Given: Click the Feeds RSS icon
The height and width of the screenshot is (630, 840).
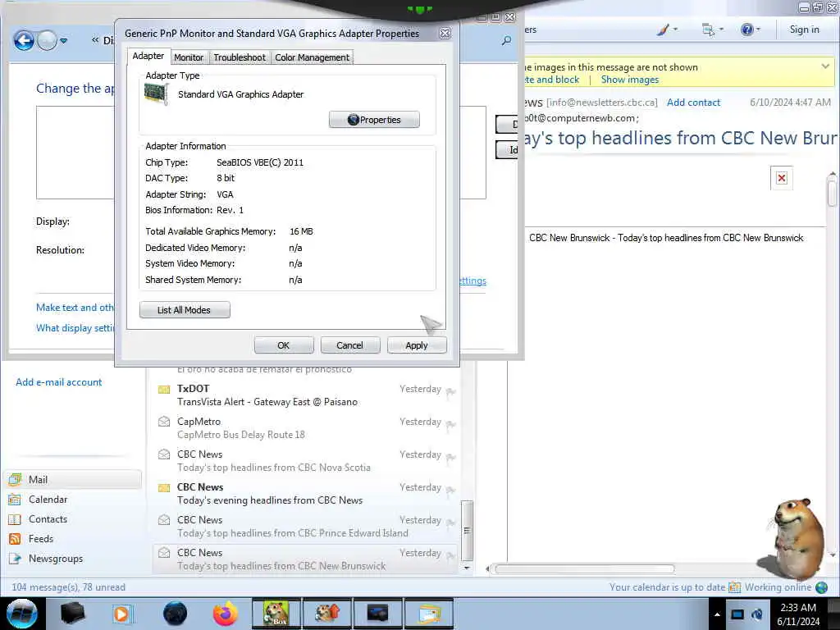Looking at the screenshot, I should point(15,539).
